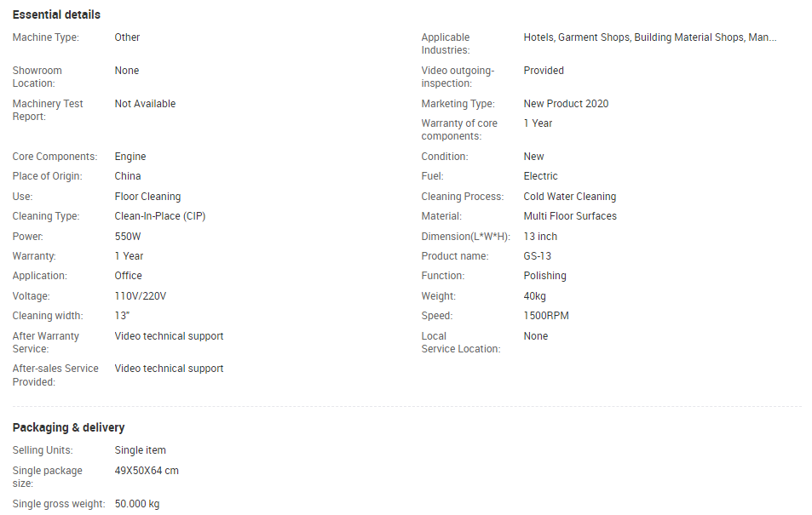The width and height of the screenshot is (812, 515).
Task: Select the Machine Type value Other
Action: tap(127, 37)
